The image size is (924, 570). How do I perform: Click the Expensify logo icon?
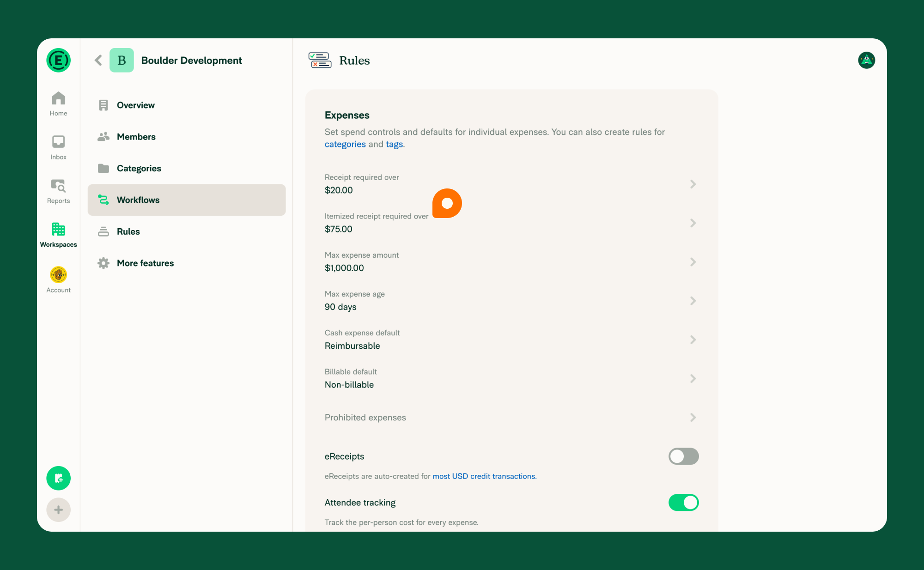(x=58, y=61)
